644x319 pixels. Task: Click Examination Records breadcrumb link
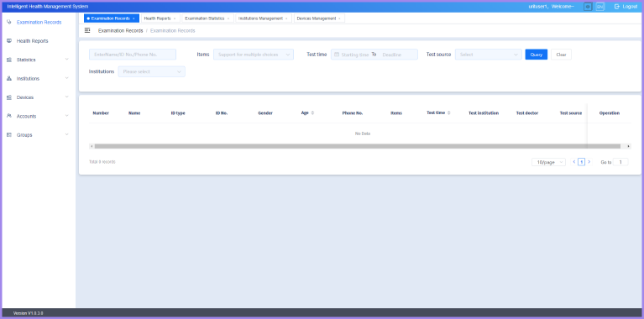[120, 31]
